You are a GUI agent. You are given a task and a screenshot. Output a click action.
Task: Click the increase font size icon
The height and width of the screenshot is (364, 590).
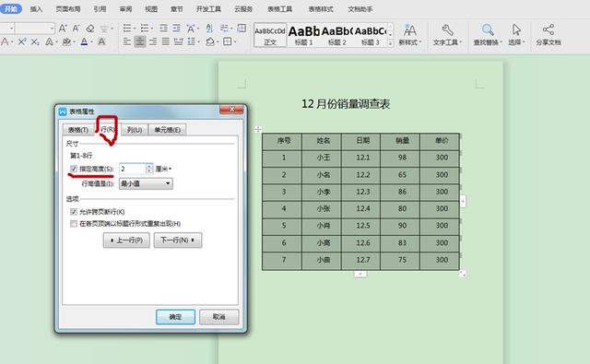click(63, 29)
